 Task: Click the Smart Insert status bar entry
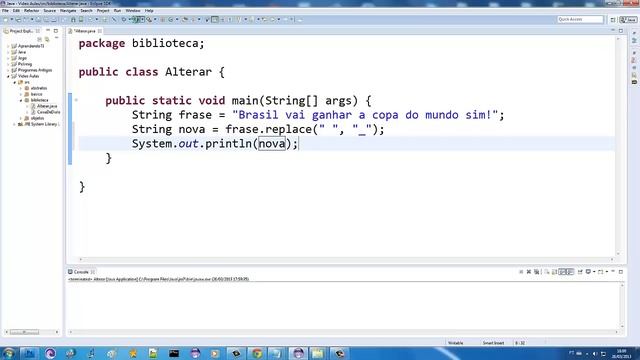tap(493, 343)
